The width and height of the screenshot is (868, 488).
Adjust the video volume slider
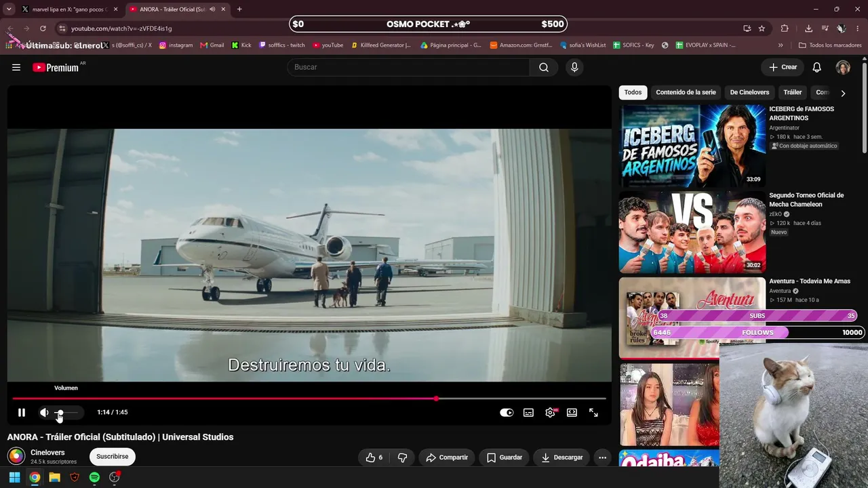click(x=66, y=412)
